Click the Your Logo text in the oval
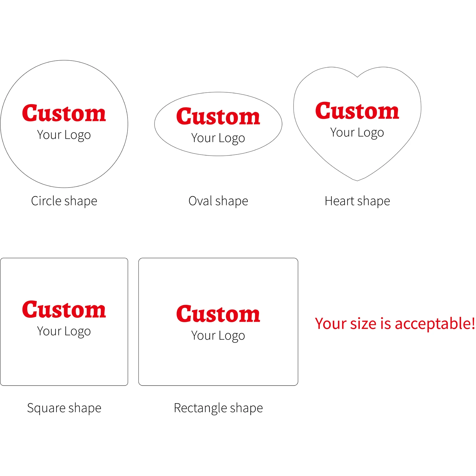The height and width of the screenshot is (476, 476). click(x=218, y=138)
